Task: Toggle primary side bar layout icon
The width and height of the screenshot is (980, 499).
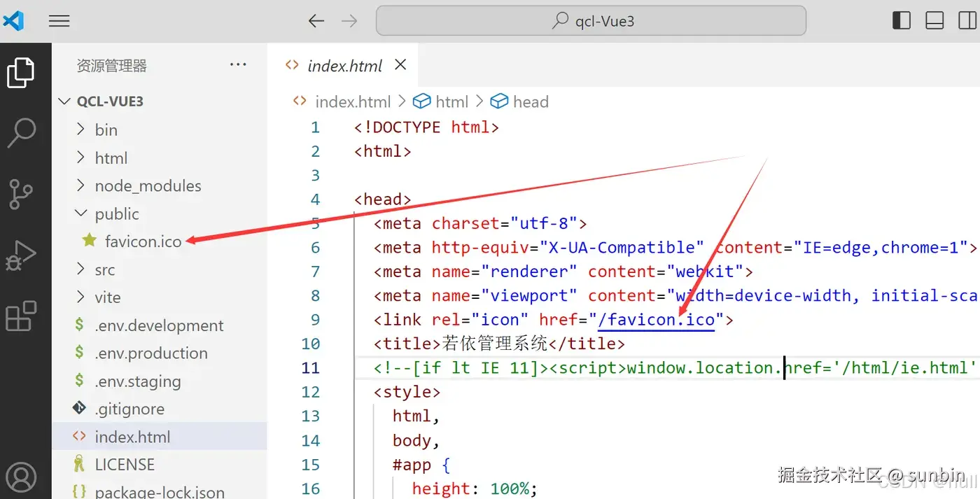Action: click(902, 21)
